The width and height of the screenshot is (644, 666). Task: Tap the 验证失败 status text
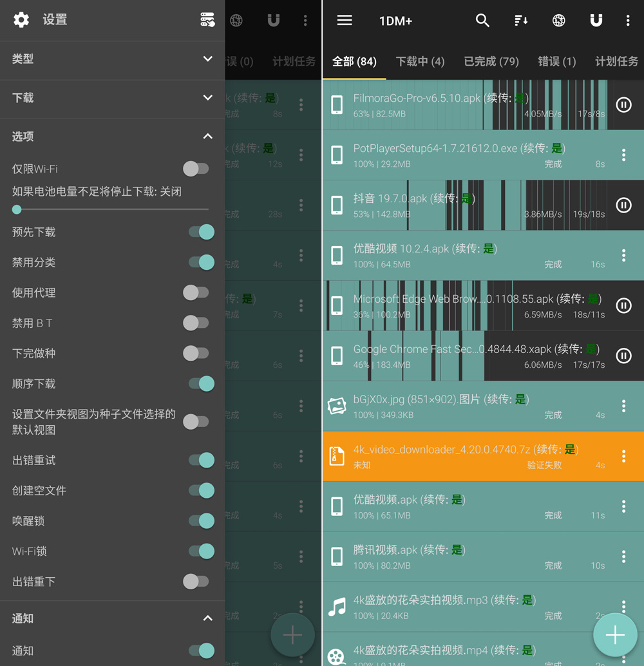544,465
